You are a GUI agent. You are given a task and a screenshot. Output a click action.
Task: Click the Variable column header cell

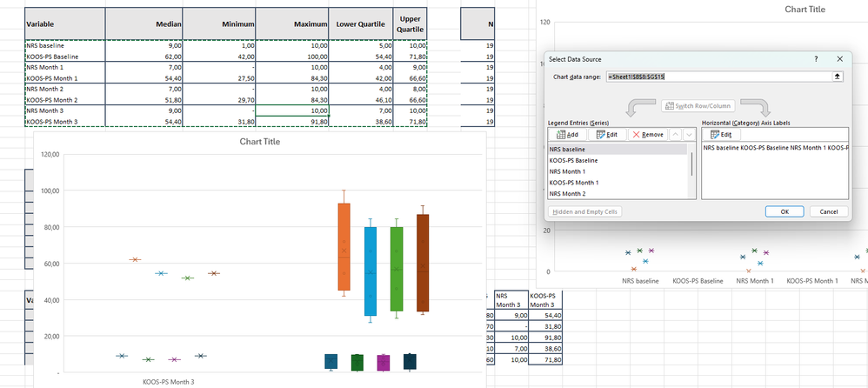pyautogui.click(x=64, y=23)
